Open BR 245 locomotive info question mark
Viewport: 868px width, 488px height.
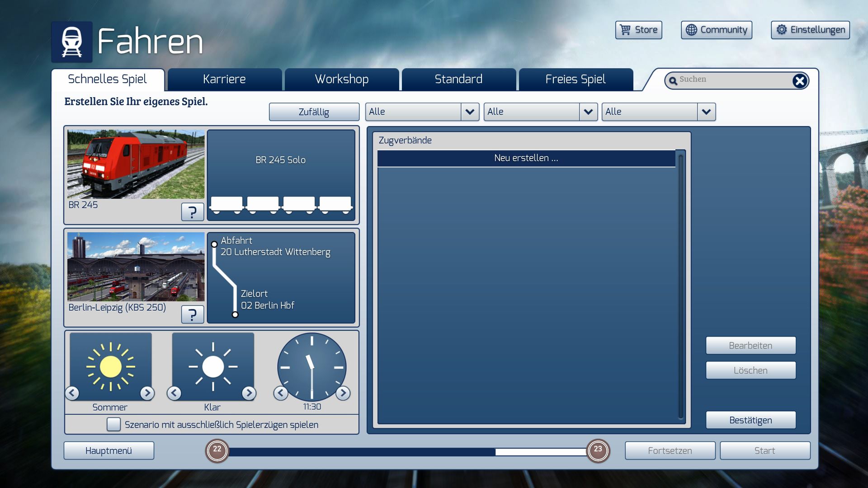192,211
